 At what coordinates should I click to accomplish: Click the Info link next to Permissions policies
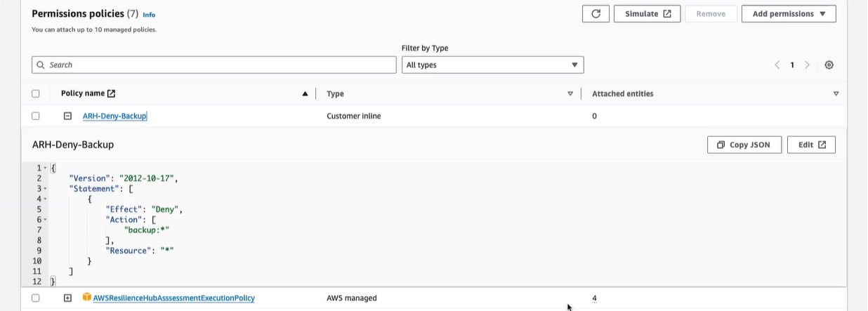(x=149, y=14)
